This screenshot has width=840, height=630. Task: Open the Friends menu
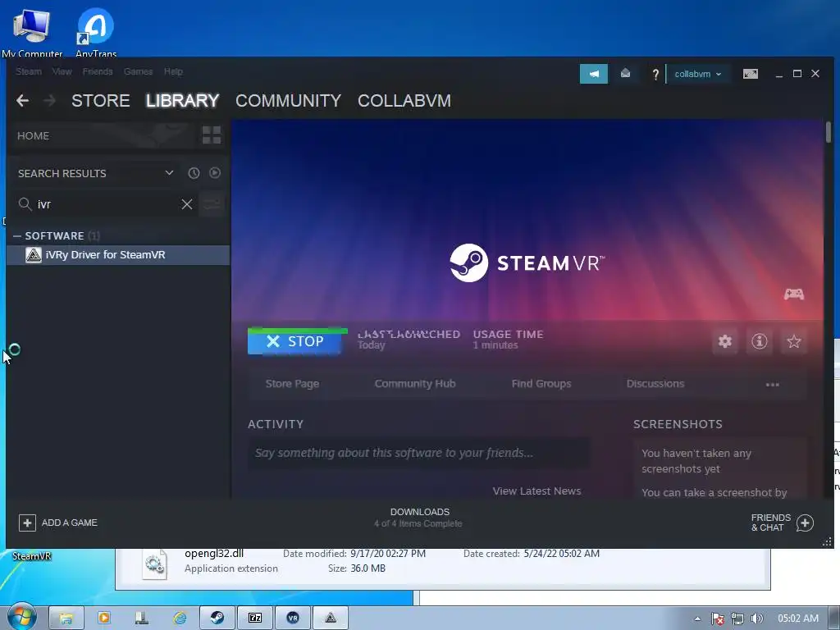(98, 71)
